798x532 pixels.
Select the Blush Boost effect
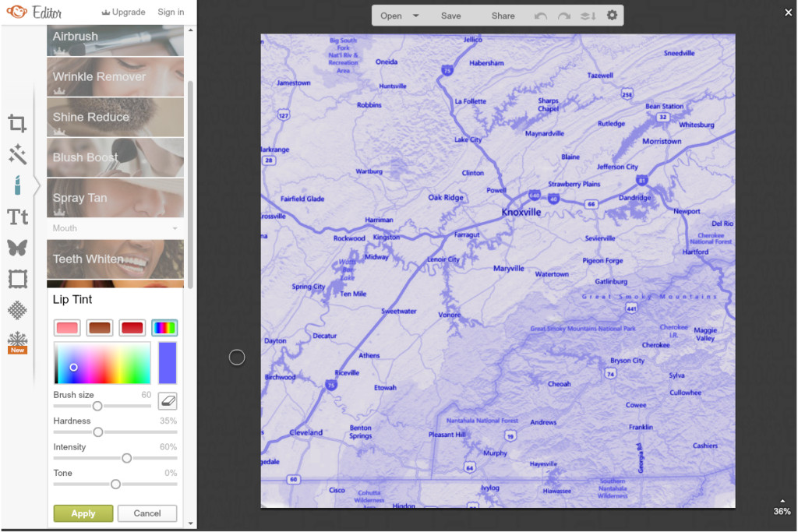pos(115,157)
